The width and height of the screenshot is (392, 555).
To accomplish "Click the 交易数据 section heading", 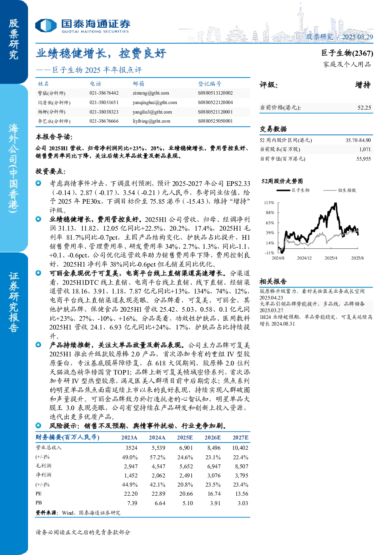I will click(273, 129).
